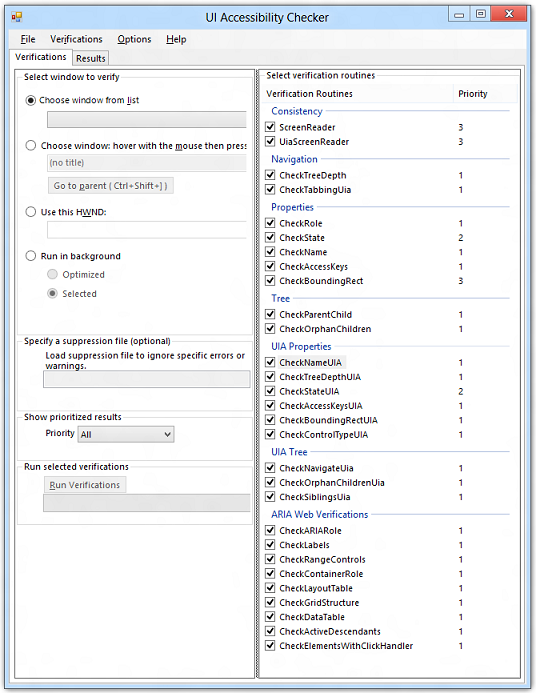Uncheck CheckSiblingsUia checkbox
The height and width of the screenshot is (693, 536).
[x=270, y=497]
